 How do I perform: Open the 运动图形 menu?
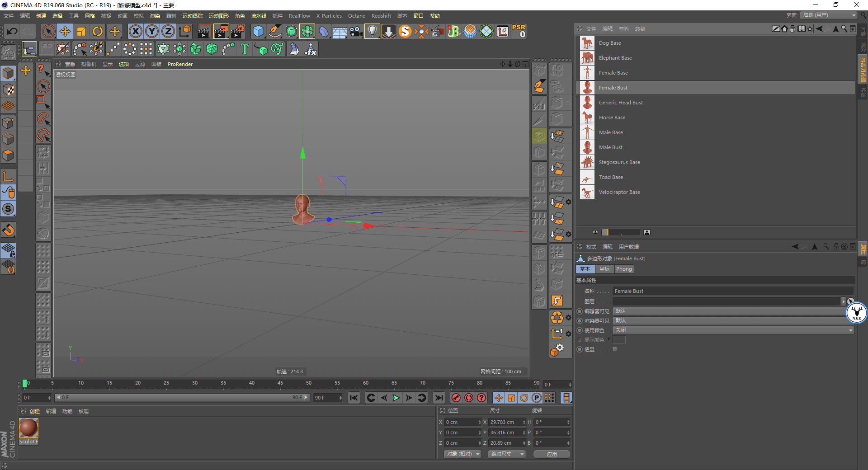click(x=219, y=16)
